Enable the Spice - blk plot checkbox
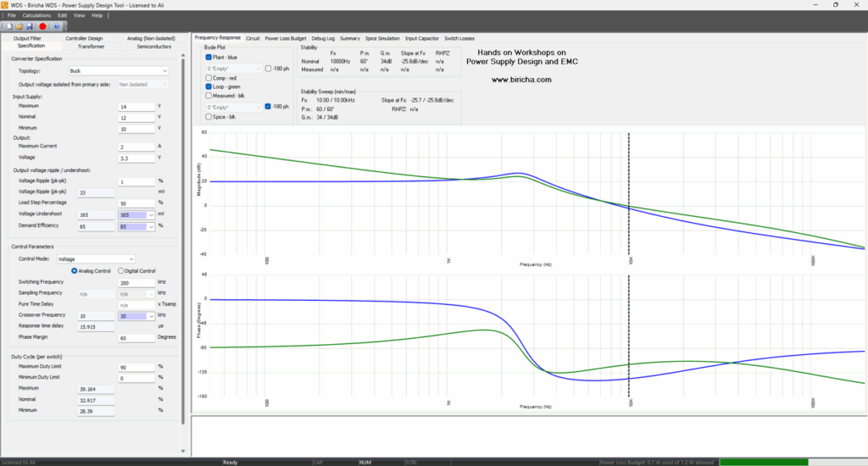 point(209,116)
